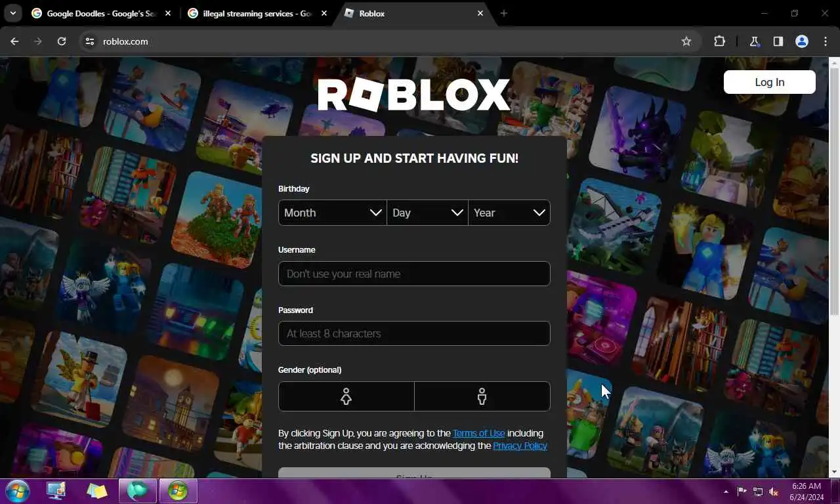Screen dimensions: 840x504
Task: Open the tab search chevron
Action: tap(12, 13)
